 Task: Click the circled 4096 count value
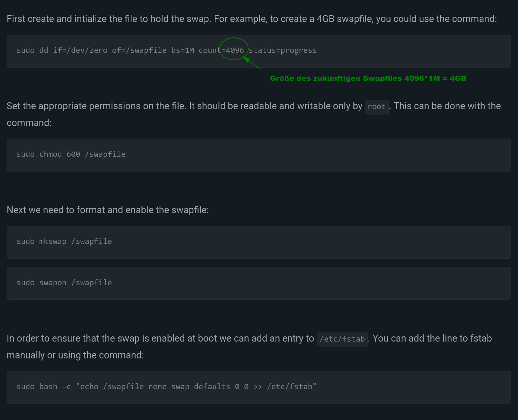235,50
